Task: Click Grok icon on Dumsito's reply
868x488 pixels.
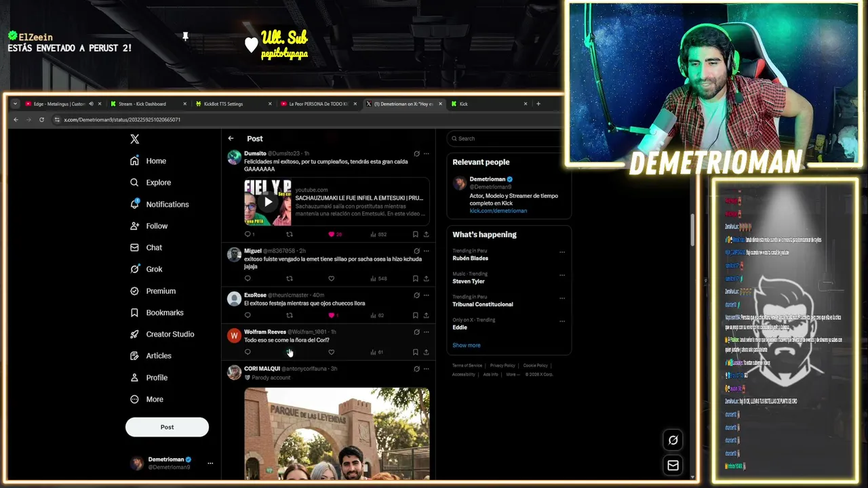Action: 416,154
